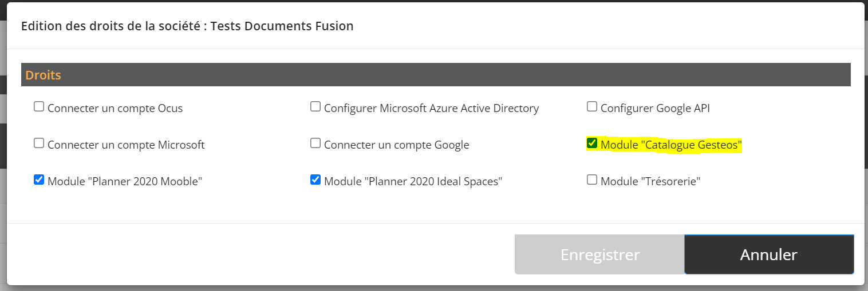Enable the Configurer Microsoft Azure Active Directory checkbox

click(315, 107)
